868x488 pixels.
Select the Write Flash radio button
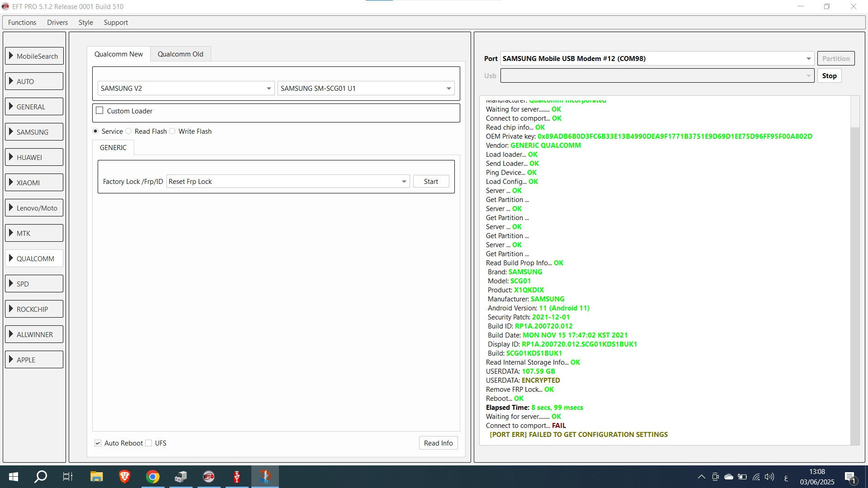[x=172, y=131]
